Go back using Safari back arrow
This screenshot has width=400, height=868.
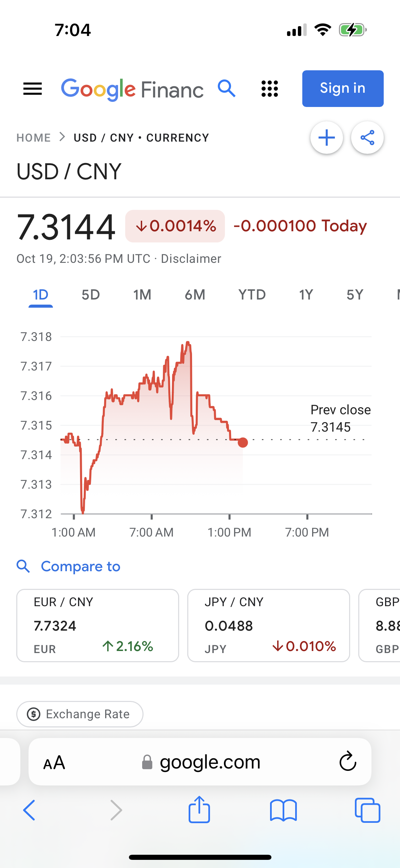29,810
